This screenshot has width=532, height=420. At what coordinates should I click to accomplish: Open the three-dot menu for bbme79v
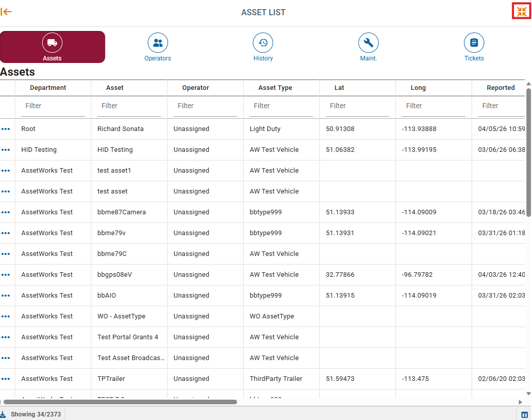(x=6, y=233)
